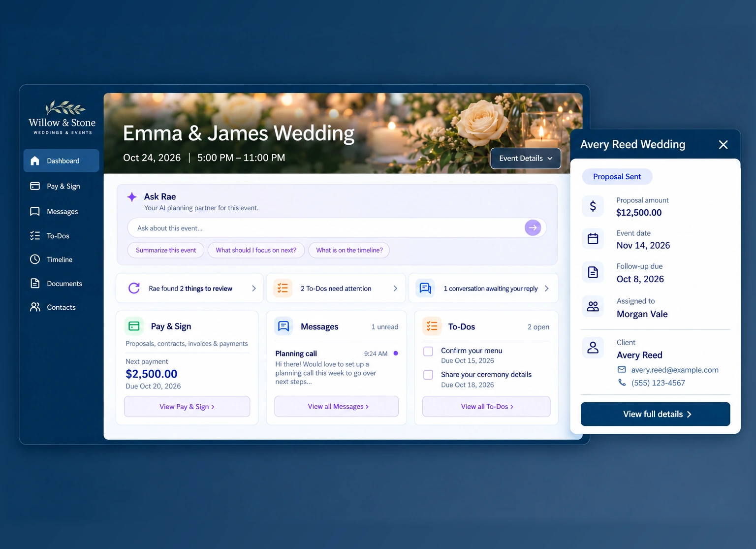Click the refresh icon beside Rae found 2 things
The image size is (756, 549).
(134, 288)
